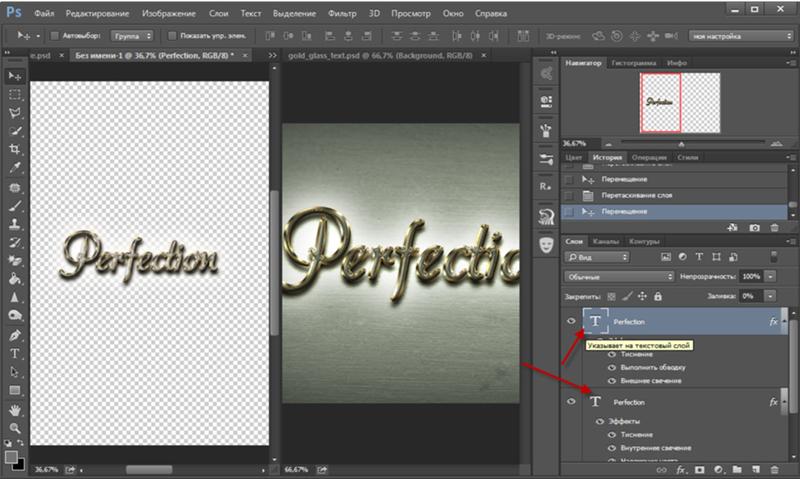Select the Rectangular Marquee tool
The width and height of the screenshot is (800, 479).
pos(15,94)
